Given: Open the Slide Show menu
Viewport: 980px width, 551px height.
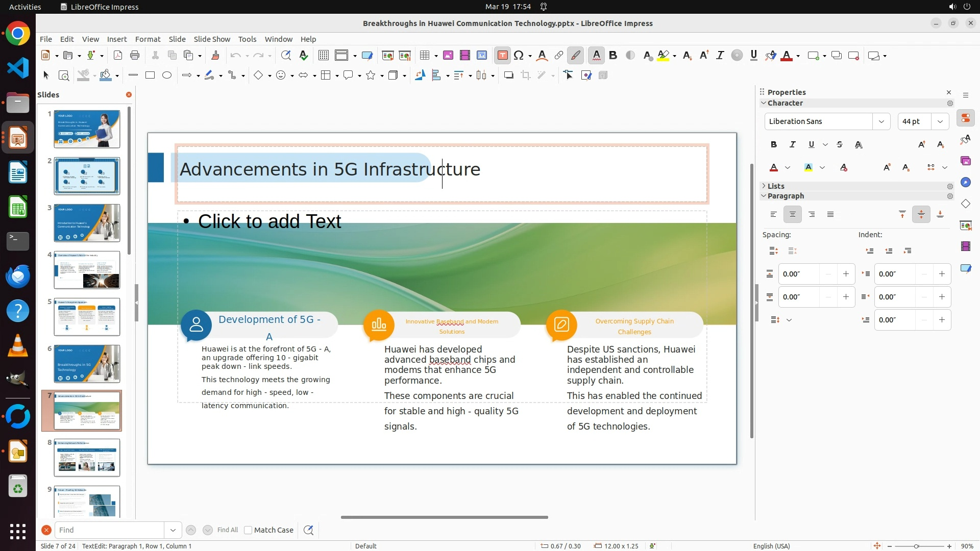Looking at the screenshot, I should click(x=212, y=39).
